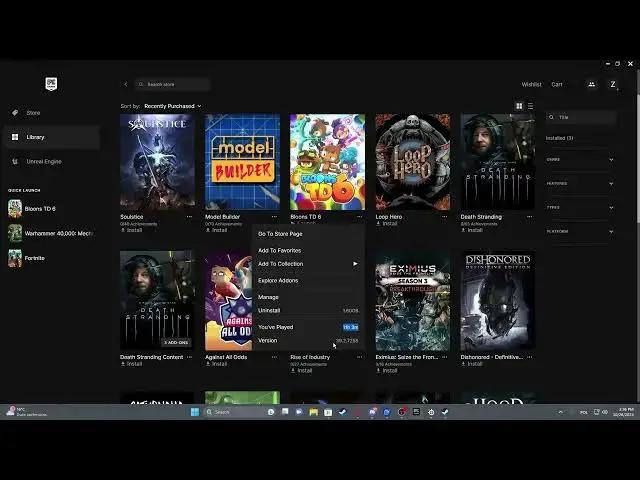This screenshot has width=640, height=480.
Task: Open three-dot menu for Eximius
Action: [x=444, y=357]
